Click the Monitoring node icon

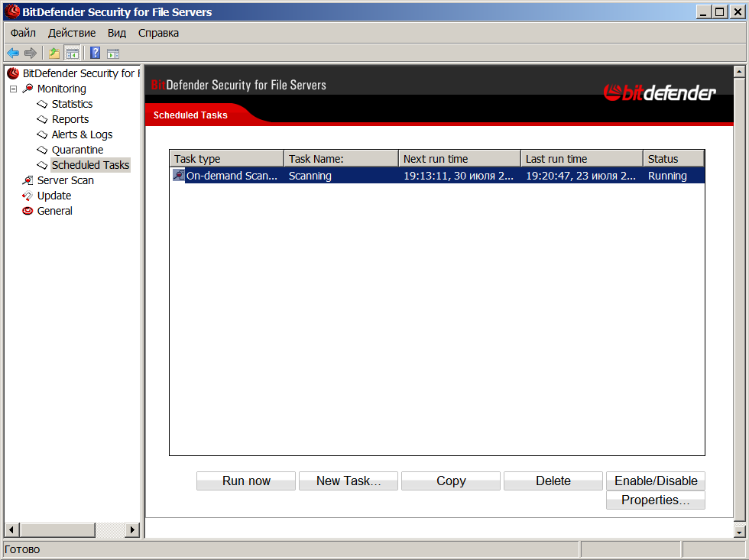click(28, 89)
